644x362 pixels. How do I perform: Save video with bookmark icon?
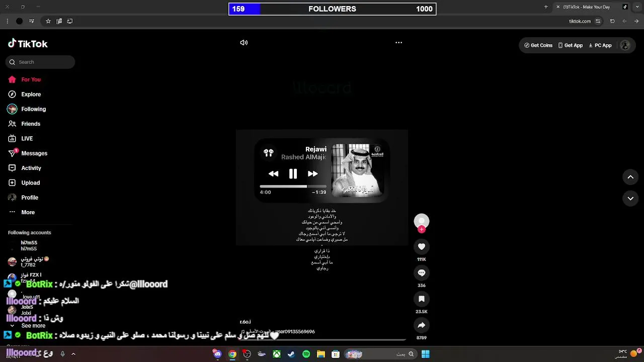[422, 299]
